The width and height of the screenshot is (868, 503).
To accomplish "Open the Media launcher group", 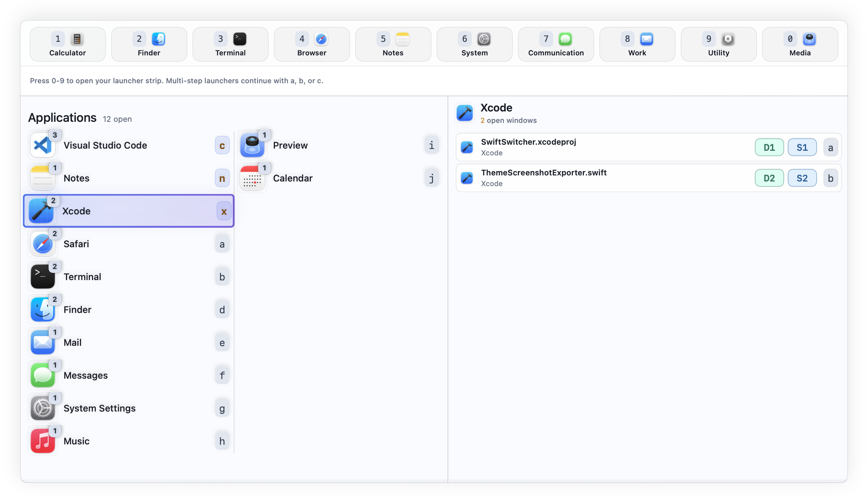I will [800, 44].
